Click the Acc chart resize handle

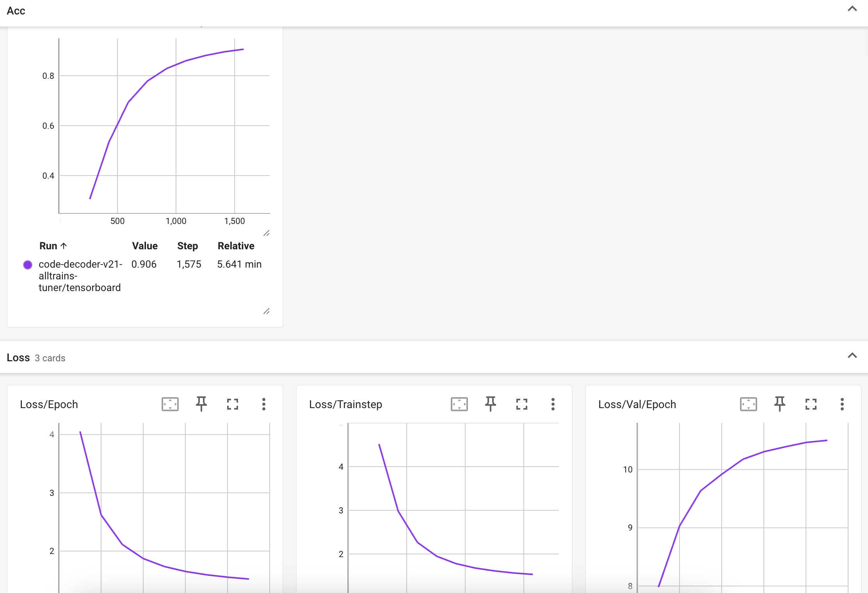point(267,233)
